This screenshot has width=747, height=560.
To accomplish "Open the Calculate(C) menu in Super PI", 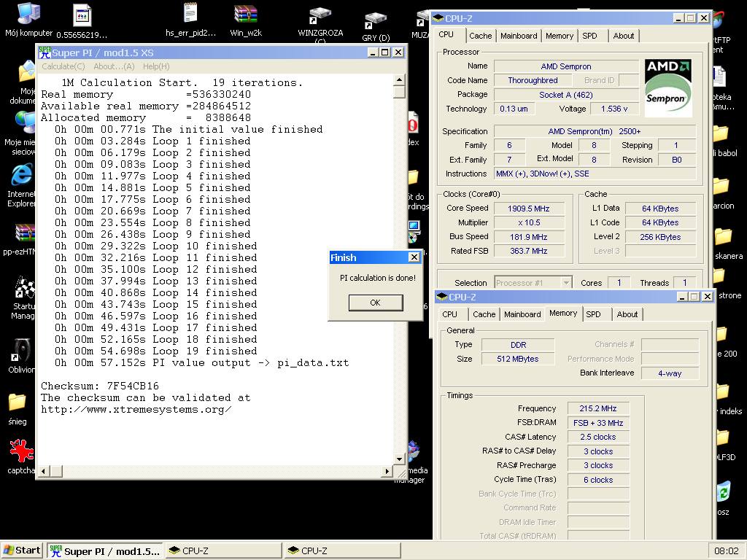I will tap(63, 66).
